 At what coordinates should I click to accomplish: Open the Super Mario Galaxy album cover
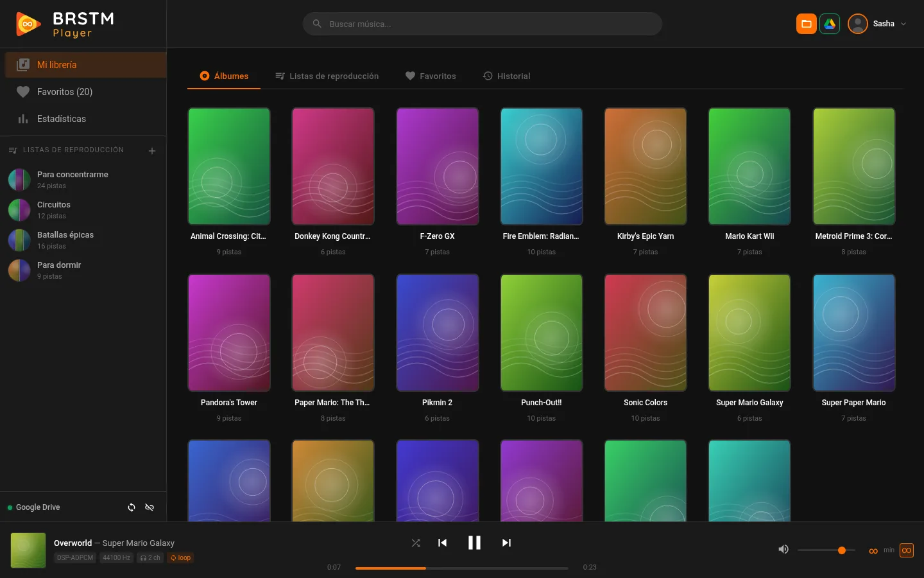click(x=749, y=333)
